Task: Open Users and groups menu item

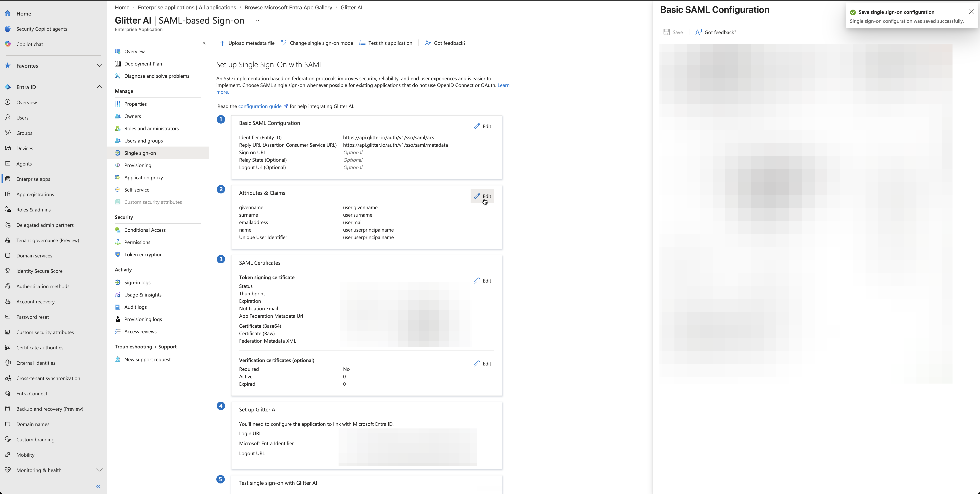Action: pyautogui.click(x=143, y=141)
